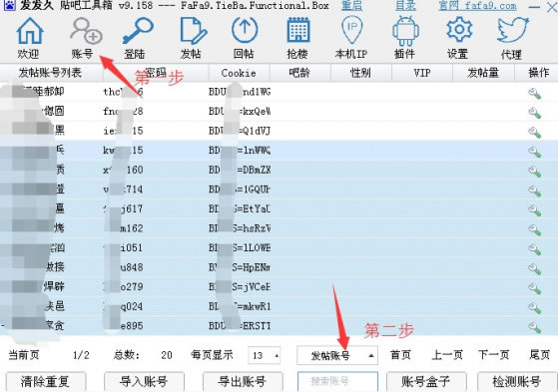Click wrench icon in row with password ending j617
Viewport: 558px width, 392px height.
click(534, 210)
